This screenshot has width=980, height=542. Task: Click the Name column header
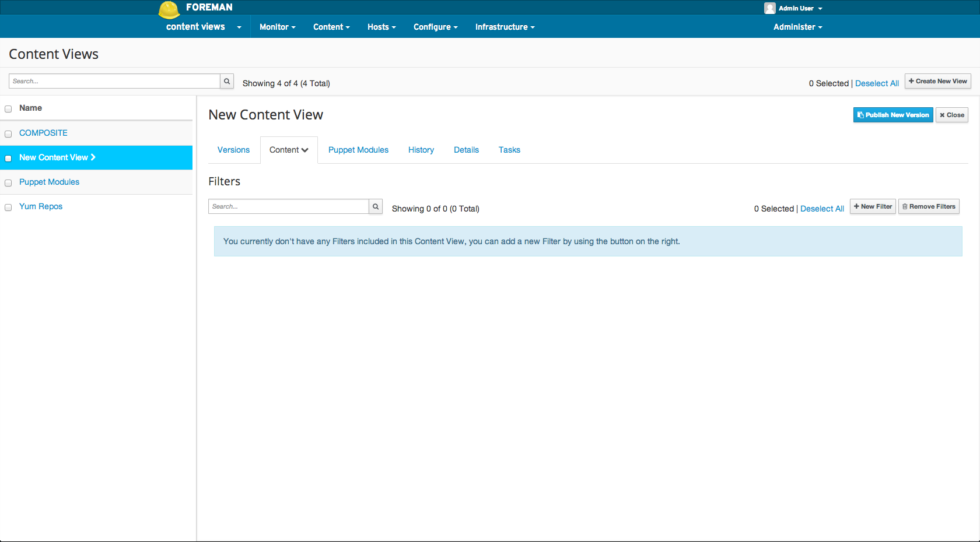(x=30, y=108)
